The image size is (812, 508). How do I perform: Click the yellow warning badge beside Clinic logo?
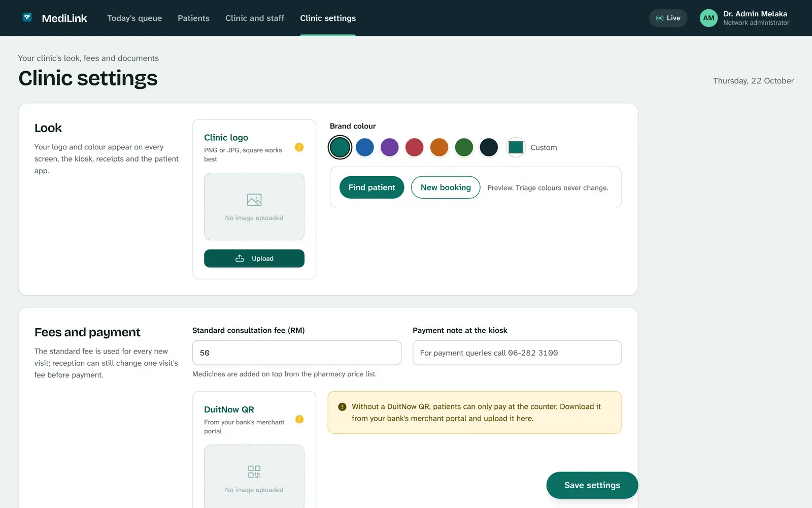click(x=299, y=147)
